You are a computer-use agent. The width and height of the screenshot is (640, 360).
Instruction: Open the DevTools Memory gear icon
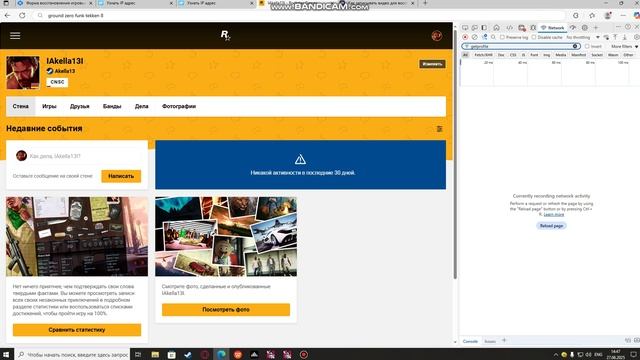(584, 28)
